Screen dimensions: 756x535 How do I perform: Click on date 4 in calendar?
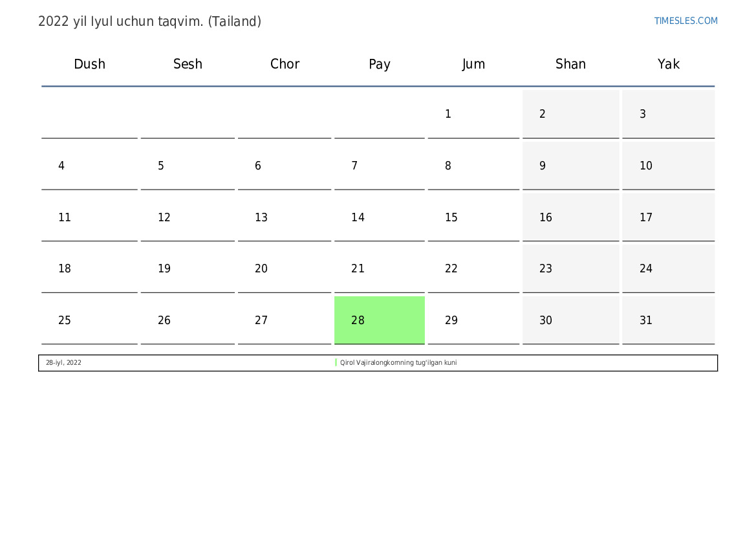(89, 166)
